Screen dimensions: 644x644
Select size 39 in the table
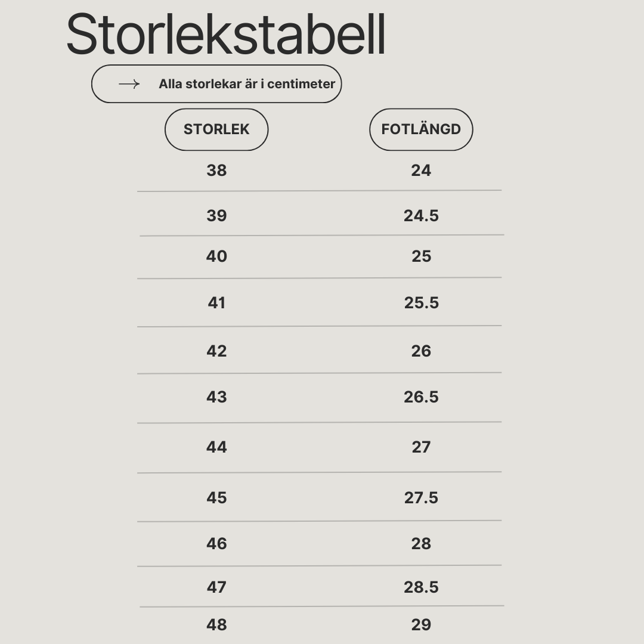216,216
